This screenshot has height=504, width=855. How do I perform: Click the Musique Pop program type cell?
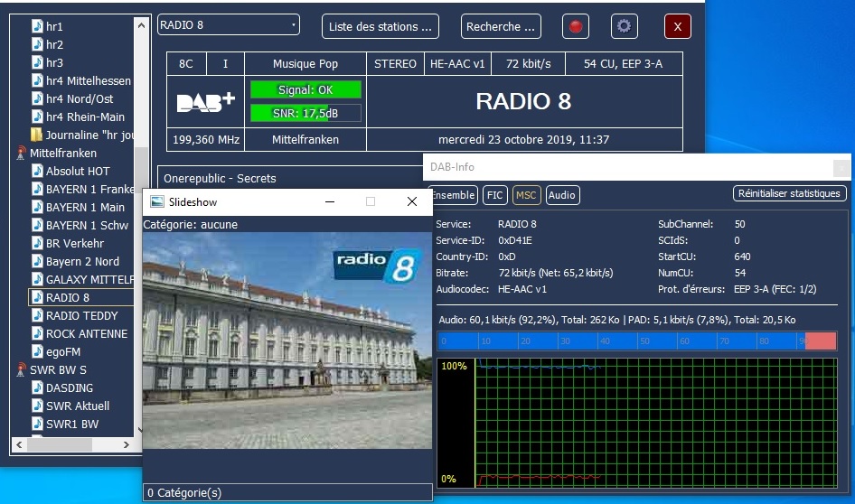point(305,64)
